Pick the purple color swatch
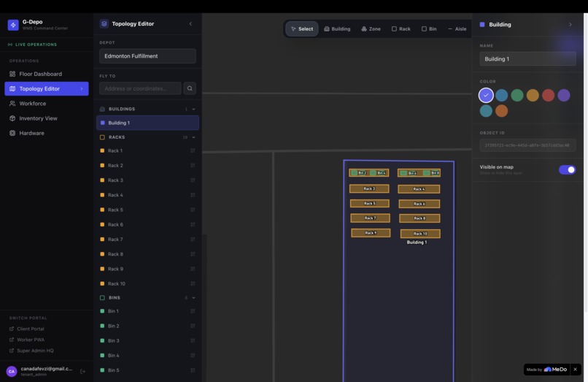This screenshot has height=382, width=588. pyautogui.click(x=564, y=96)
